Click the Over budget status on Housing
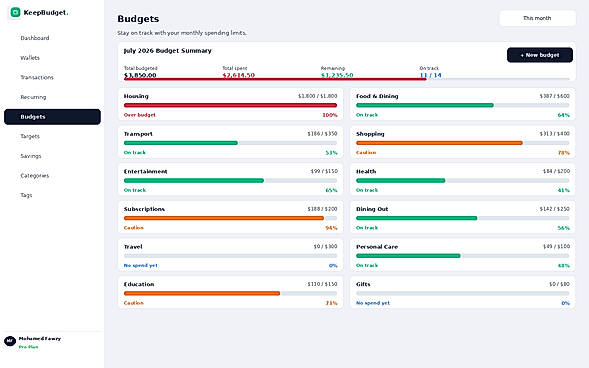Viewport: 589px width, 368px height. pyautogui.click(x=139, y=115)
